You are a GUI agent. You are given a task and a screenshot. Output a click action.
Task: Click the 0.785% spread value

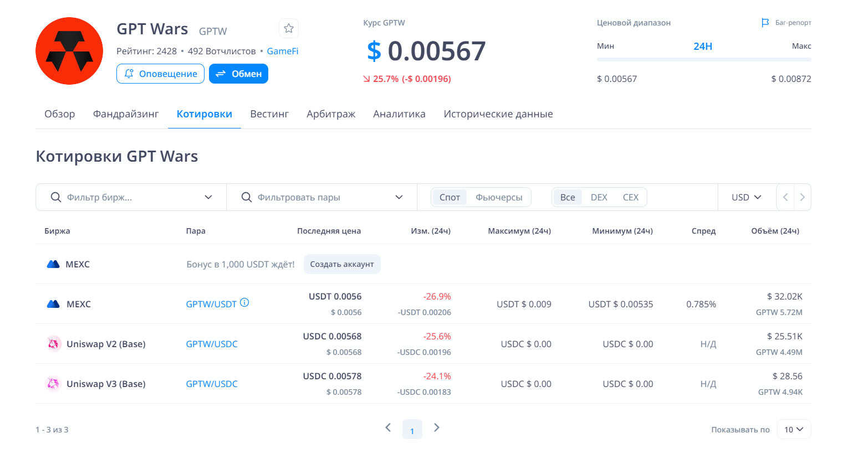(701, 304)
